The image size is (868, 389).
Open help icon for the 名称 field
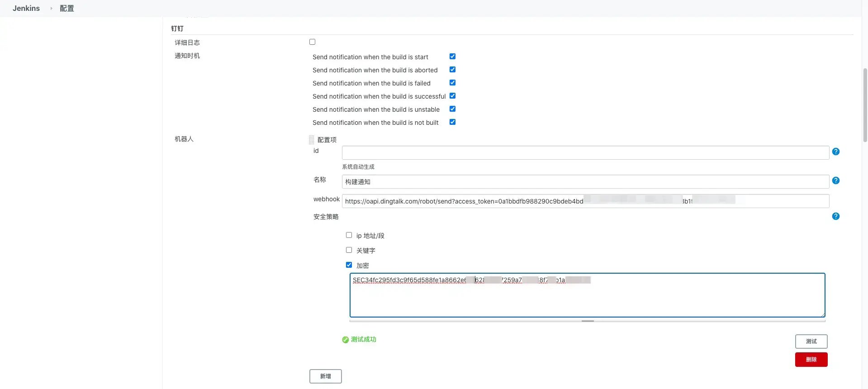pyautogui.click(x=835, y=180)
